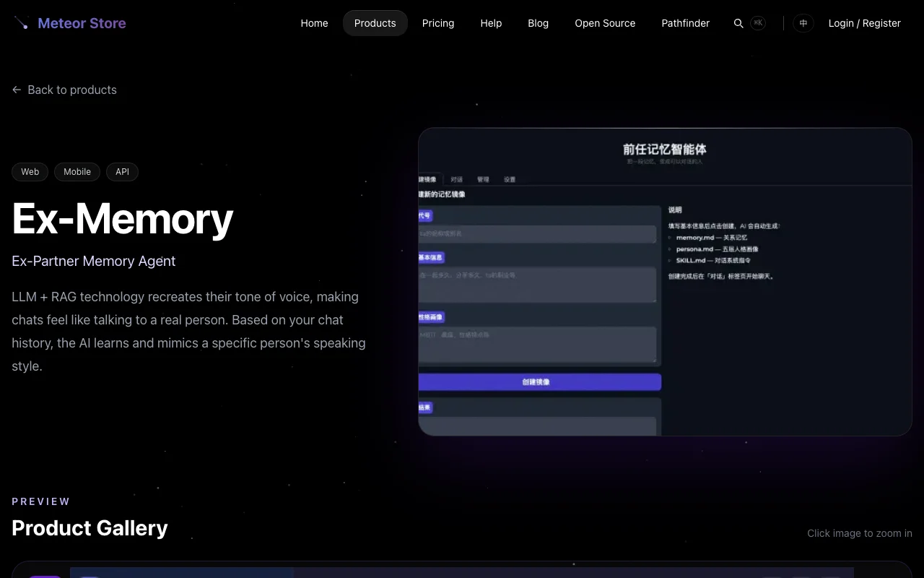924x578 pixels.
Task: Visit the Blog page
Action: (539, 23)
